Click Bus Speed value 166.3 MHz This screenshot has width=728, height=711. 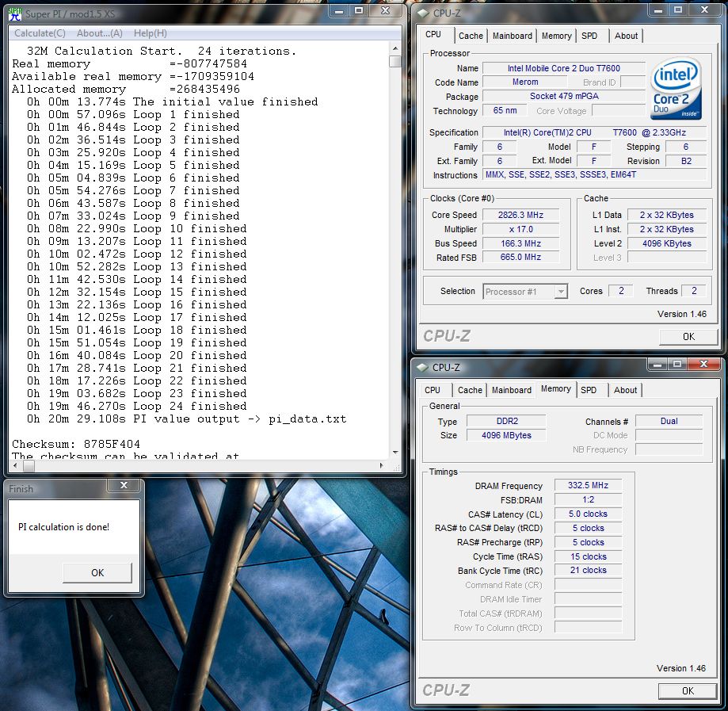pos(520,243)
